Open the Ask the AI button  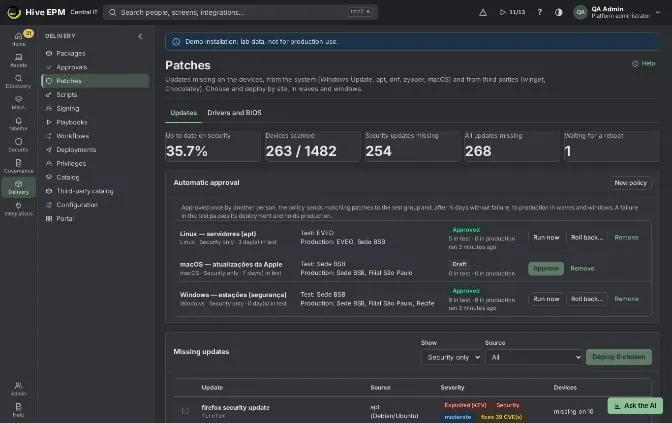(x=635, y=406)
